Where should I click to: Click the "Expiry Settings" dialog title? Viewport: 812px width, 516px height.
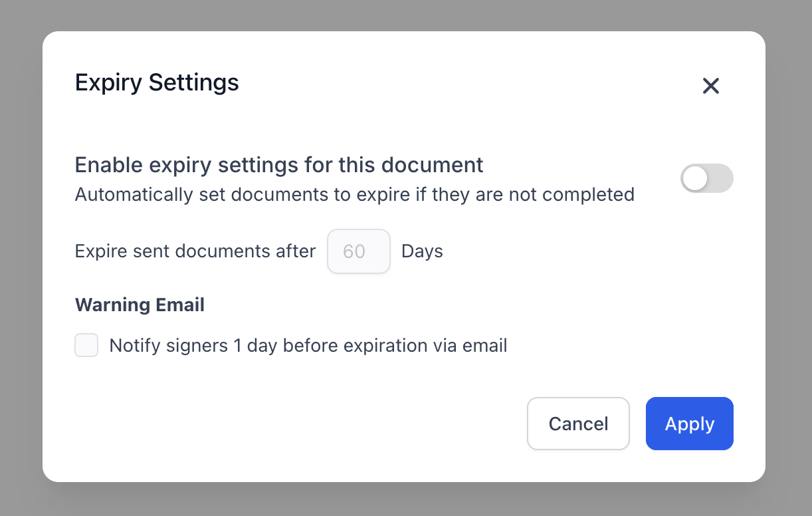click(157, 82)
